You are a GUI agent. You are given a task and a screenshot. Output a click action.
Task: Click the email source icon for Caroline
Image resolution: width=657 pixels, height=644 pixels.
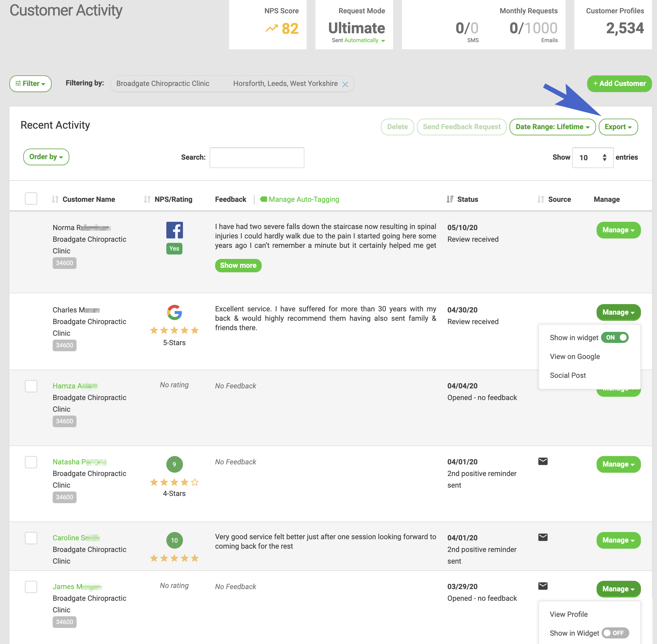click(543, 537)
